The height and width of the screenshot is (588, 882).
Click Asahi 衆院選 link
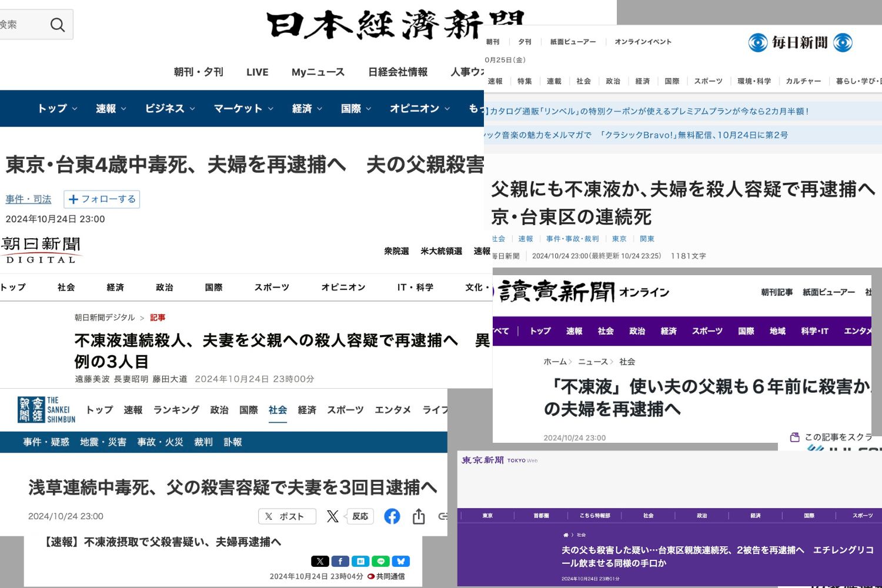(396, 251)
